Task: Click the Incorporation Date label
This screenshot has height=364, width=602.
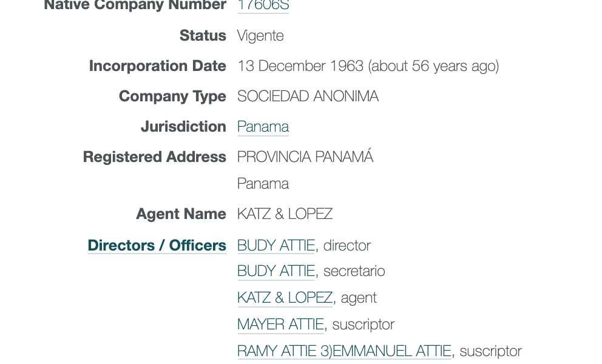Action: point(157,66)
